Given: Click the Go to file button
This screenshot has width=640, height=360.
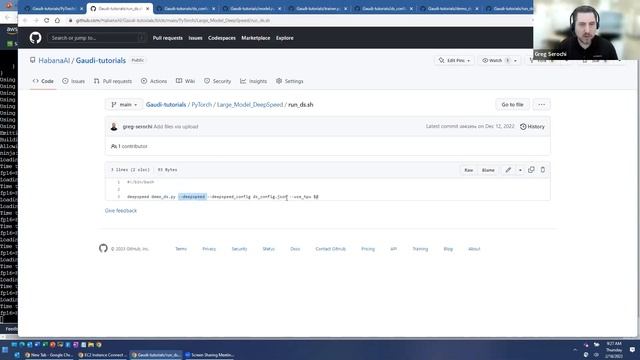Looking at the screenshot, I should pyautogui.click(x=512, y=105).
